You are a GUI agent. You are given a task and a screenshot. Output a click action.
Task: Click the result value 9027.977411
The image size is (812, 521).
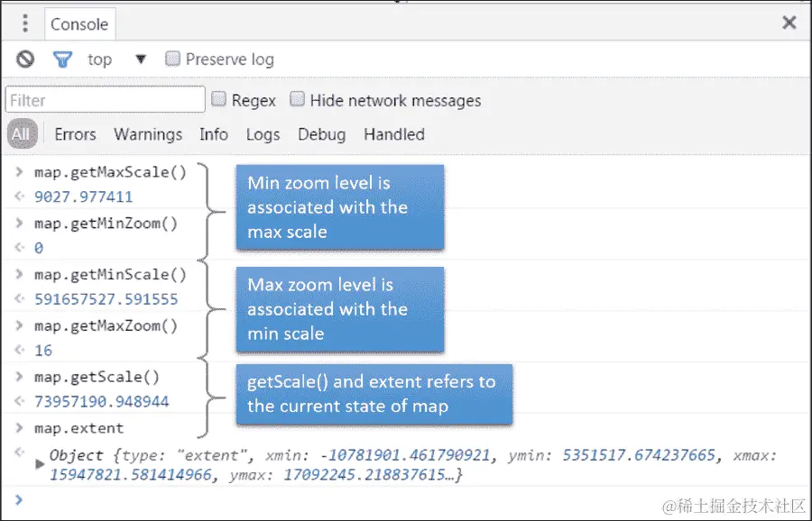click(x=83, y=197)
